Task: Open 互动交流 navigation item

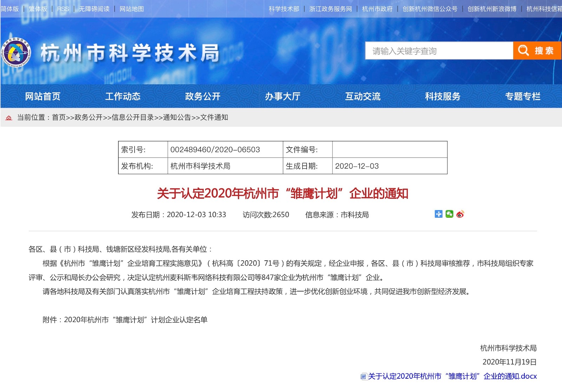Action: coord(362,96)
